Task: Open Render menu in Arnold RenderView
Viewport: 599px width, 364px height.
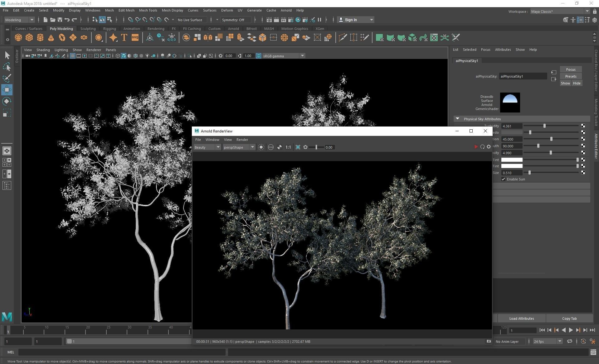Action: [x=242, y=140]
